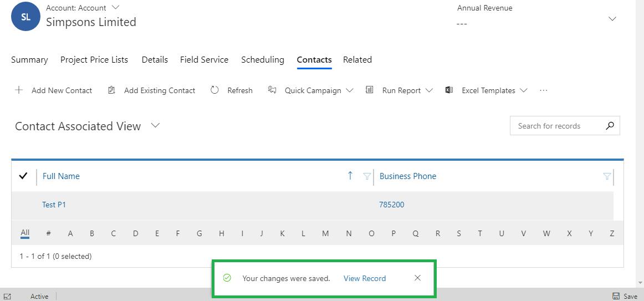Click the Active status label
644x301 pixels.
pyautogui.click(x=39, y=296)
